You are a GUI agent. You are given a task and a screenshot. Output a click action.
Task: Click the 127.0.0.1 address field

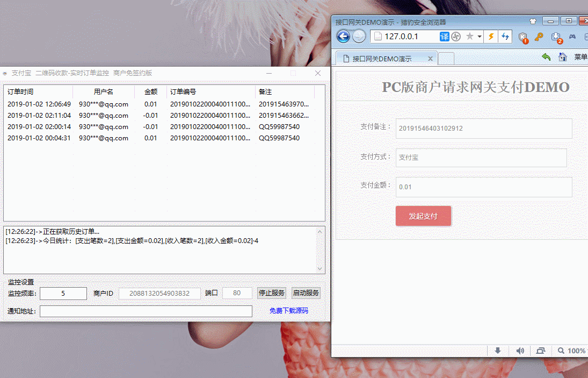[x=401, y=37]
